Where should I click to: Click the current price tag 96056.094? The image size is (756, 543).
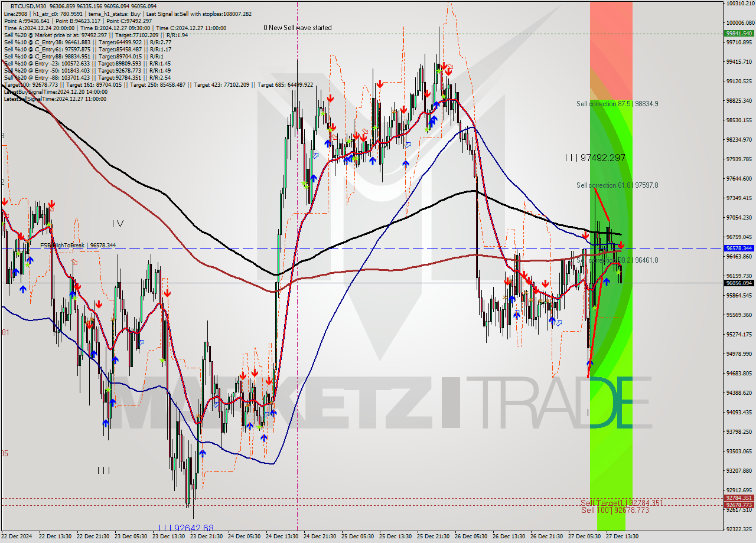pos(738,283)
